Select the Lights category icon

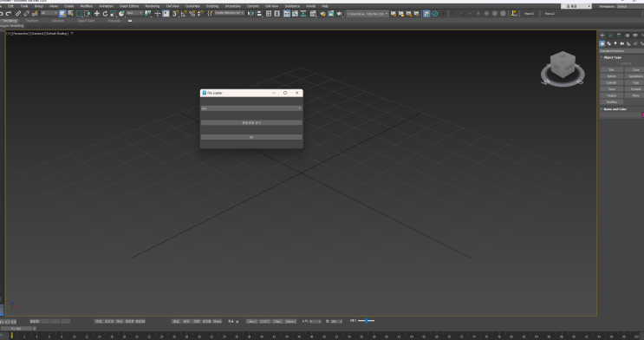[615, 43]
